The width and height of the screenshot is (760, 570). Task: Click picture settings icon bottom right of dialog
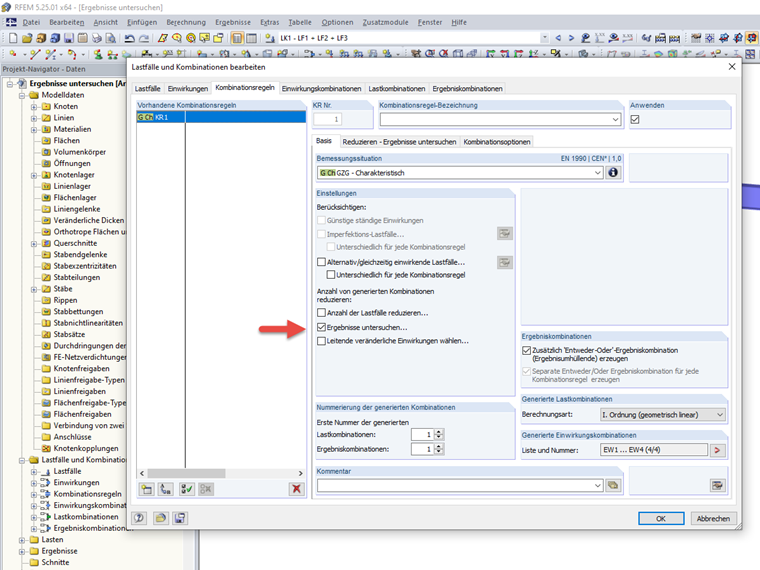pos(717,485)
